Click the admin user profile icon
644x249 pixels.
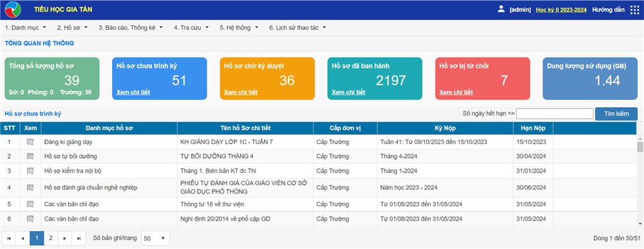(x=500, y=9)
